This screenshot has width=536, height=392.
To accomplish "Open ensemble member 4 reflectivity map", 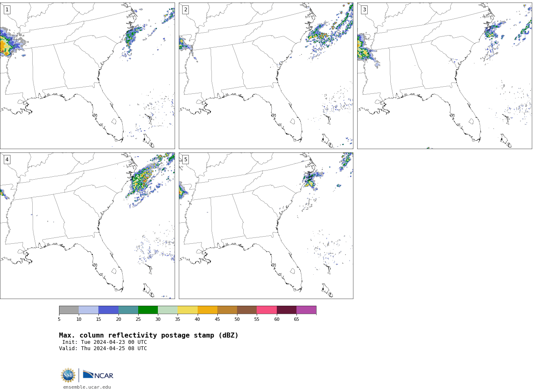I will (87, 226).
